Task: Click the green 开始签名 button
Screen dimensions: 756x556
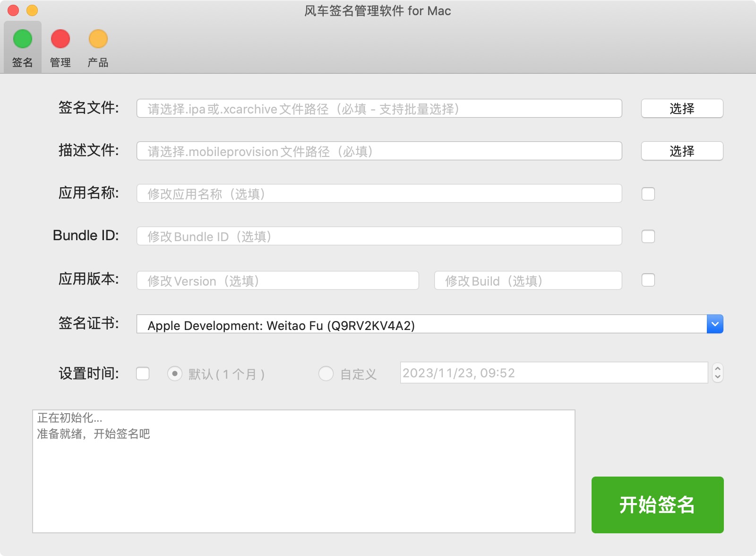Action: [x=657, y=504]
